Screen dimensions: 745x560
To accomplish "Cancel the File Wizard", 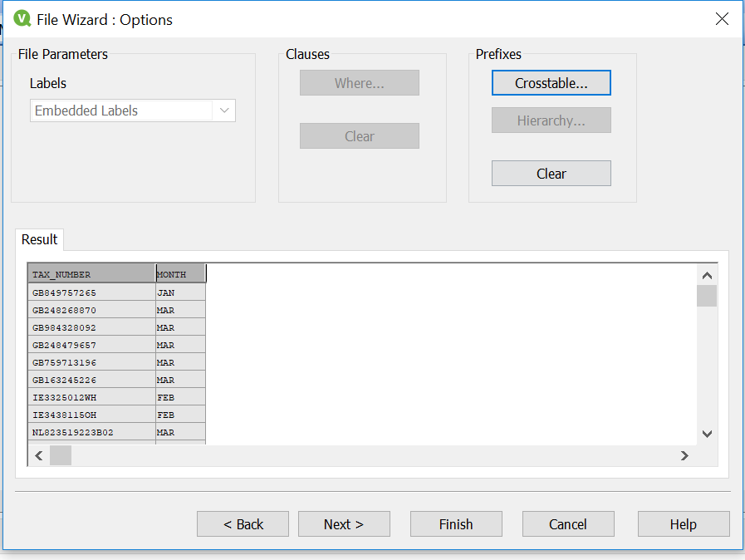I will [568, 524].
